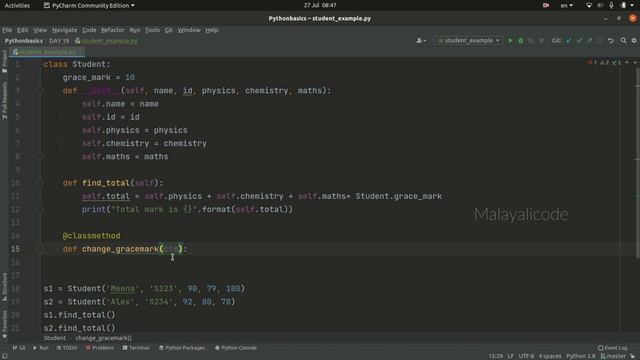Rollback changes with the undo arrow icon
The image size is (640, 360).
611,40
